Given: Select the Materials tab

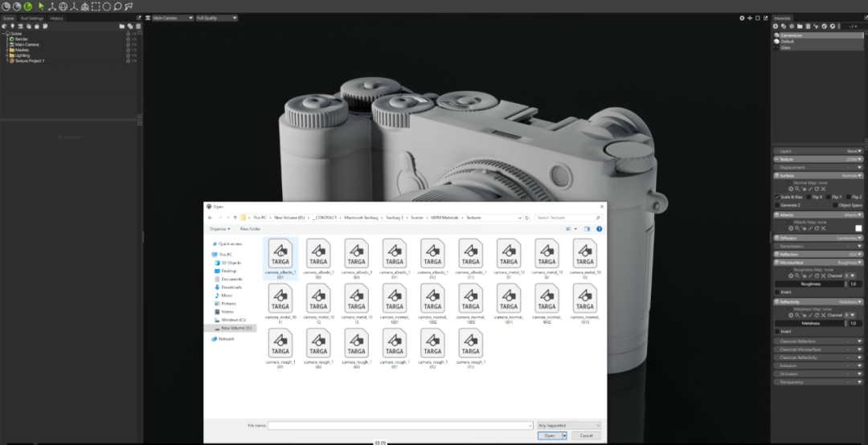Looking at the screenshot, I should pyautogui.click(x=783, y=18).
